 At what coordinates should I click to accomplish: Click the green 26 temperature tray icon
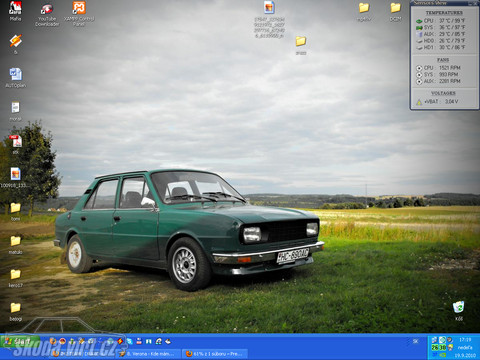[x=435, y=347]
